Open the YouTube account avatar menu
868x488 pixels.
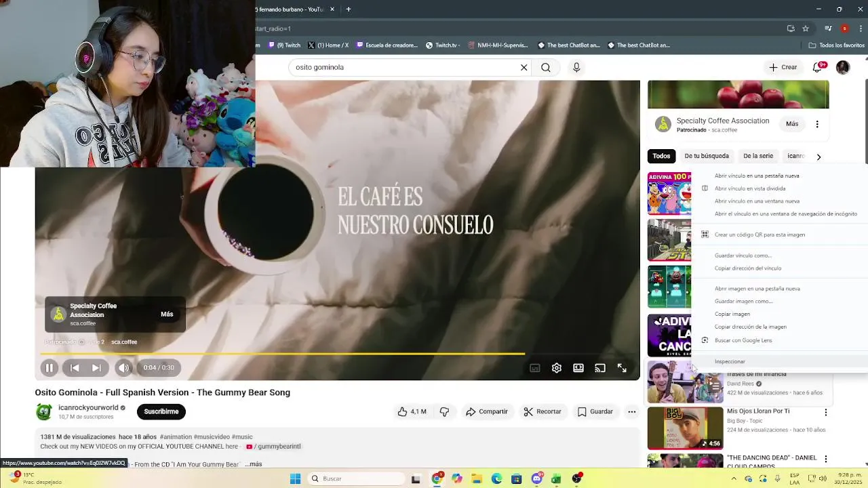point(843,67)
